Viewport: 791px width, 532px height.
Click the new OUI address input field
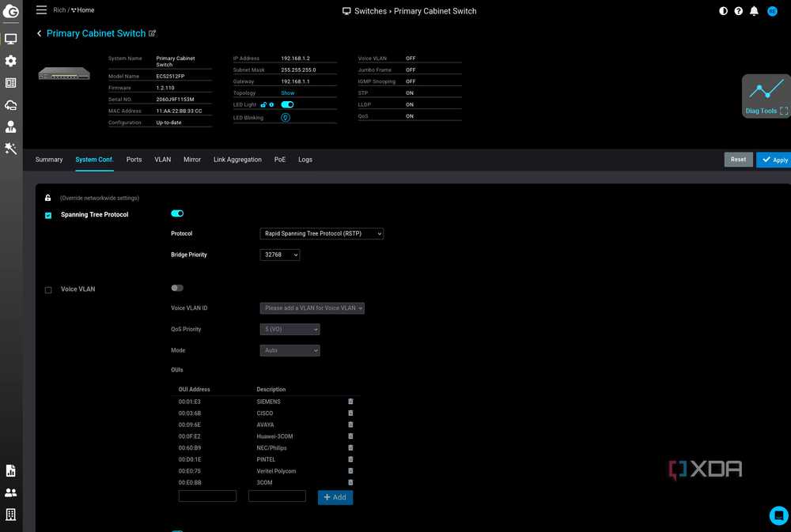point(207,496)
